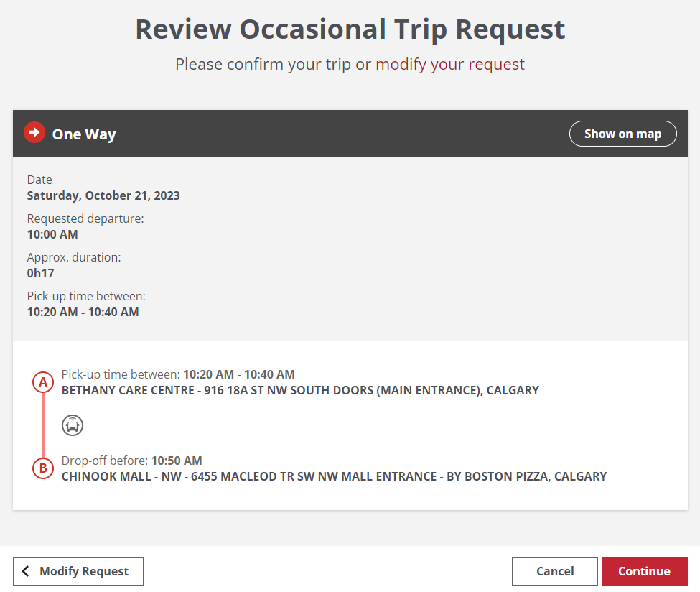The image size is (700, 592).
Task: Select the Saturday, October 21, 2023 date
Action: pos(103,195)
